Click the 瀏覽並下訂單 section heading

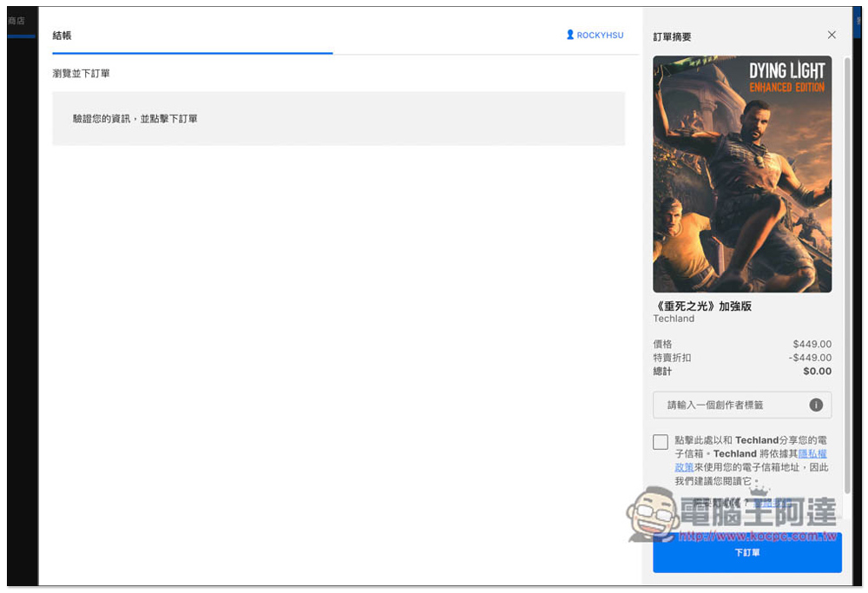pos(82,74)
